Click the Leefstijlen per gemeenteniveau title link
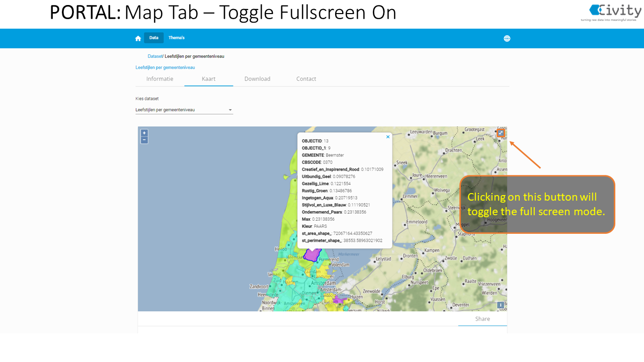Screen dimensions: 644x362 tap(165, 67)
